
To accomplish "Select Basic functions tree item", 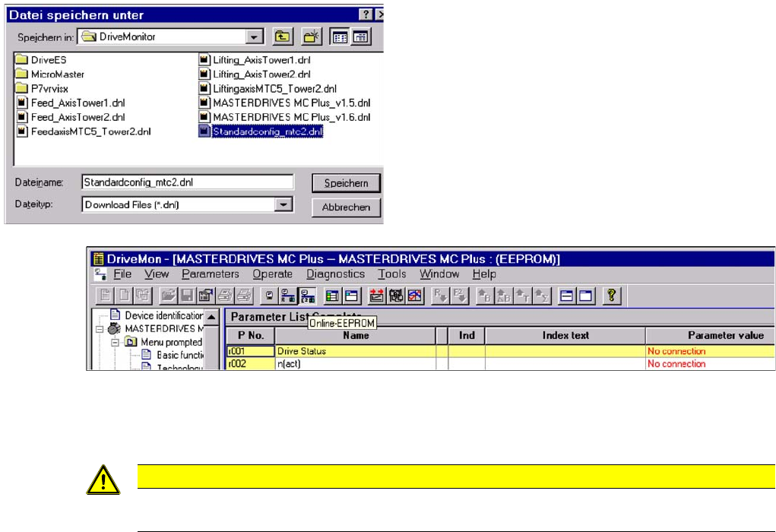I will (173, 355).
